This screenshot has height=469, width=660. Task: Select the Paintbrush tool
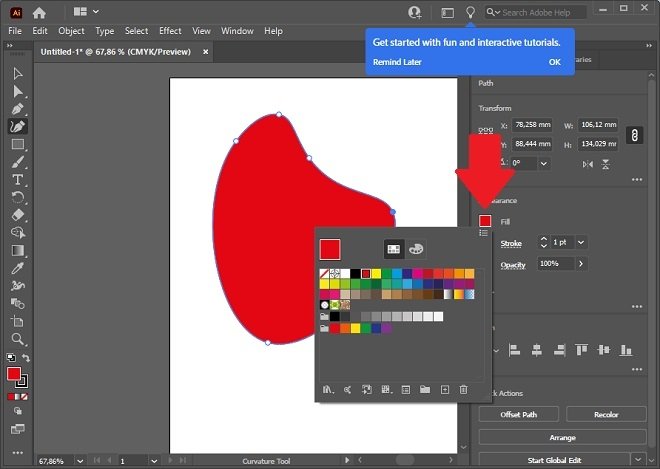coord(18,162)
